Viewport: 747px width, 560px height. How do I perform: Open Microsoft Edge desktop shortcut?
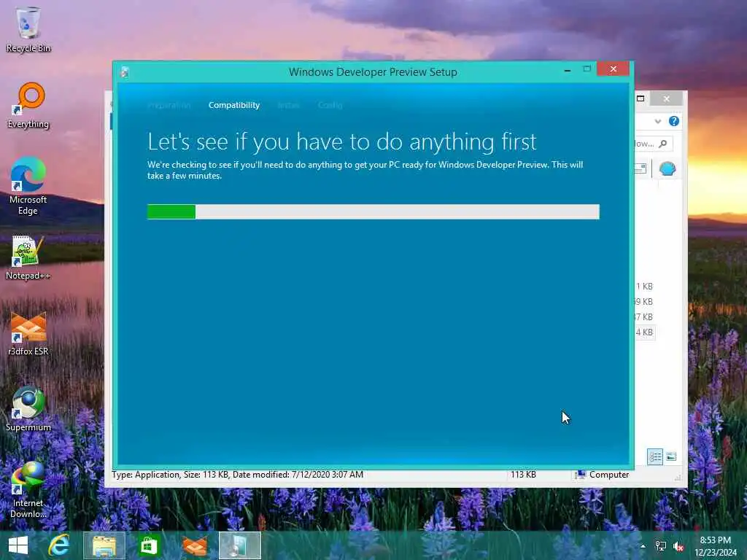(x=28, y=186)
